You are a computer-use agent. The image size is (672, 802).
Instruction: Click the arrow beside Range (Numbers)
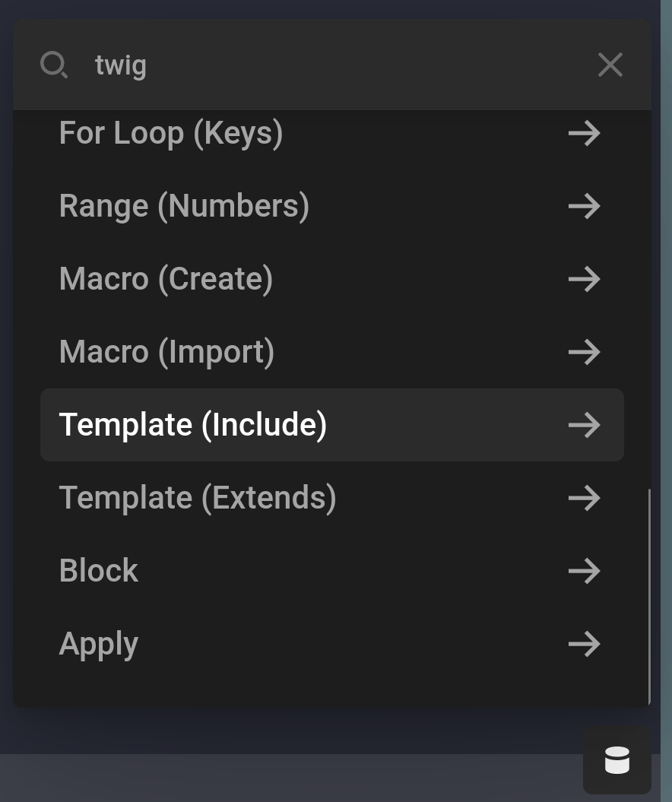[584, 206]
